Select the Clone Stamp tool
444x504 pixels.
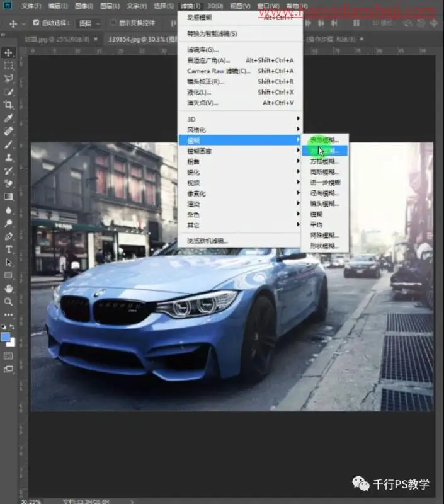[9, 157]
